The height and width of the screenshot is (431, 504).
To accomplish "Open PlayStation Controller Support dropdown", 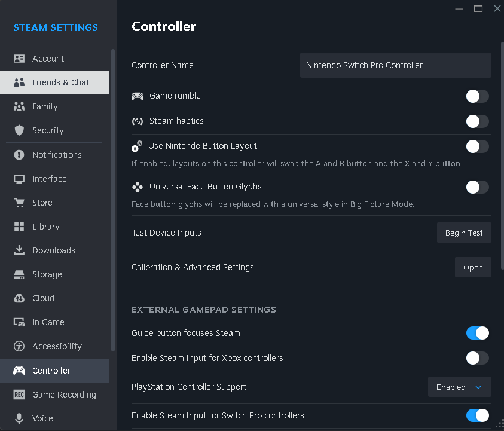I will coord(459,387).
